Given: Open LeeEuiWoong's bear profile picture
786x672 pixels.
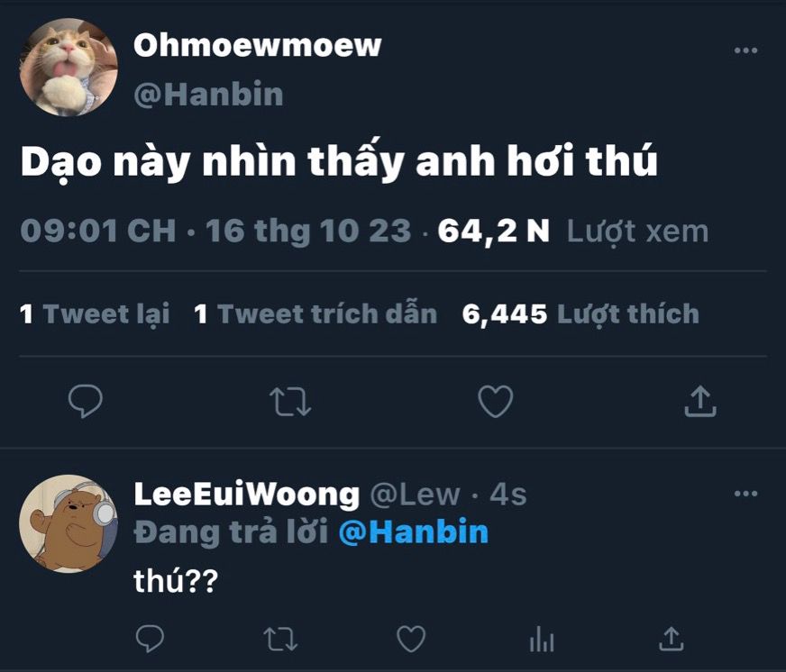Looking at the screenshot, I should point(69,523).
